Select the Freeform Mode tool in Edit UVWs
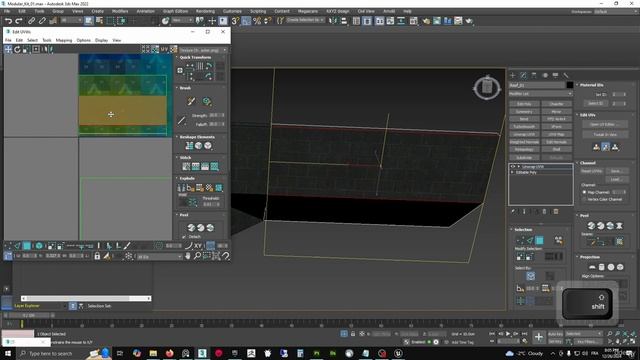640x360 pixels. (x=36, y=49)
